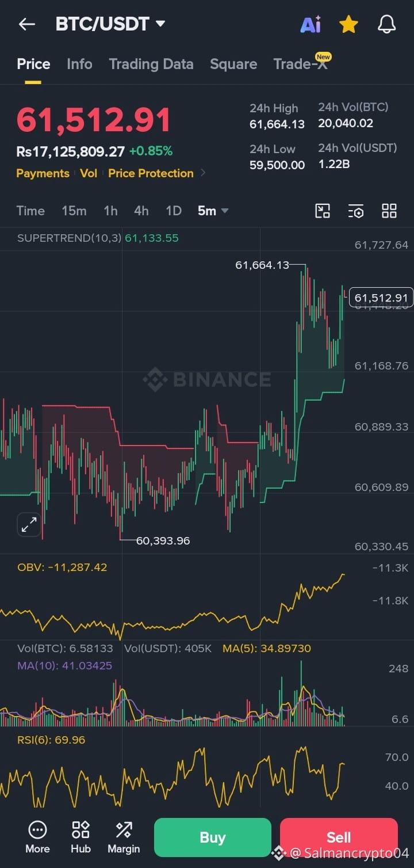Expand chart to fullscreen
Image resolution: width=414 pixels, height=868 pixels.
point(29,524)
